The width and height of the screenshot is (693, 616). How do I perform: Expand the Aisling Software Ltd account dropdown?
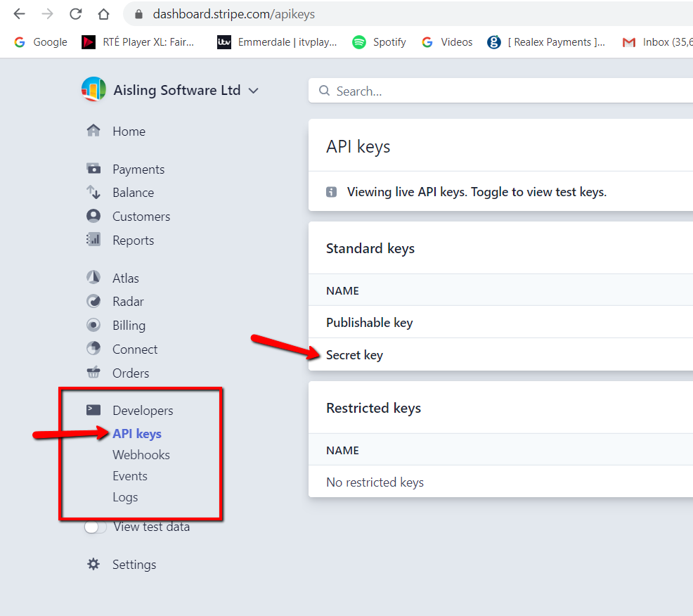(x=254, y=91)
